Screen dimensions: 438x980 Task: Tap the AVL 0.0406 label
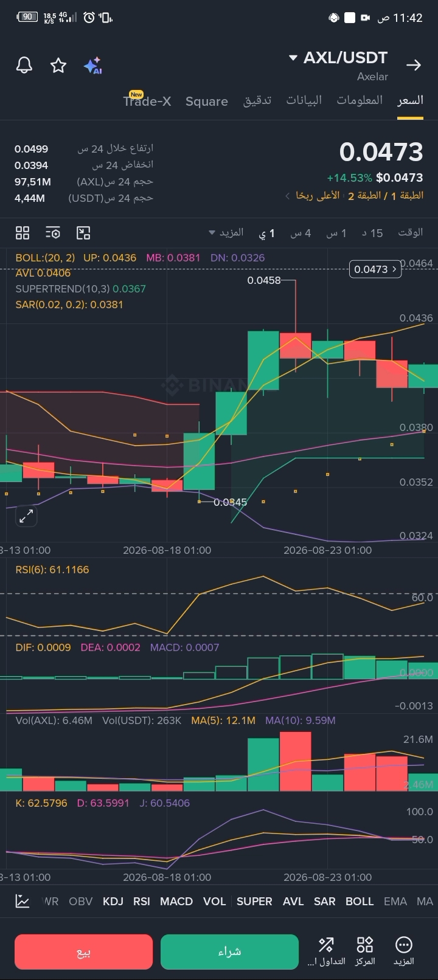point(43,273)
